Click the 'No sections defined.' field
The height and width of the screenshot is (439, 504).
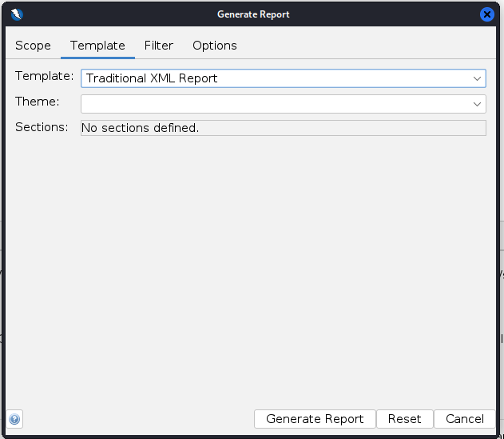click(x=283, y=128)
